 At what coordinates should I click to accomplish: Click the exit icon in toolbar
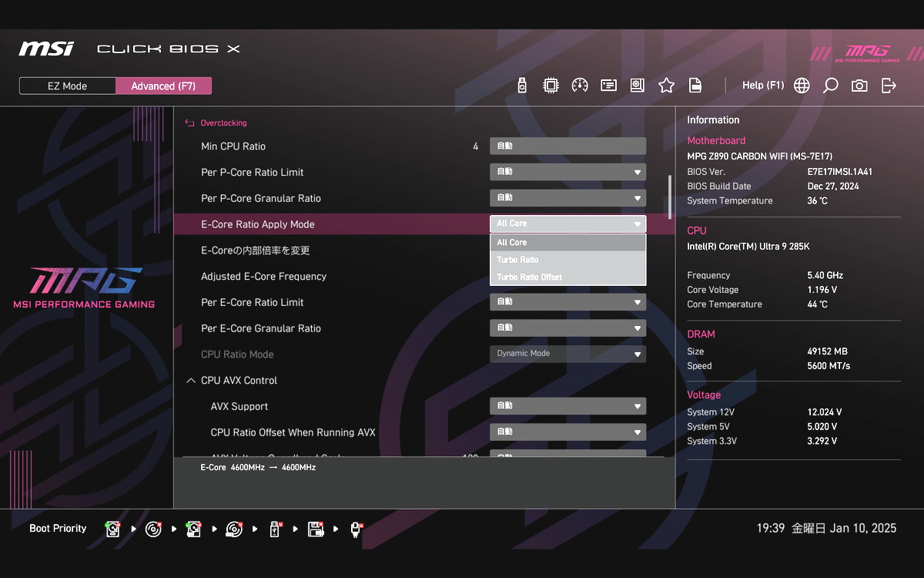click(x=889, y=86)
